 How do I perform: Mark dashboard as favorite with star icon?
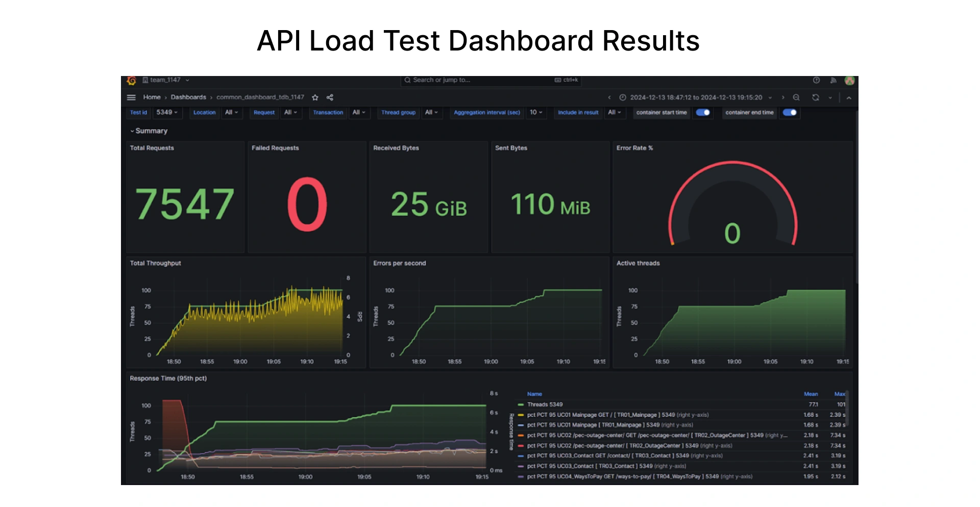click(315, 97)
